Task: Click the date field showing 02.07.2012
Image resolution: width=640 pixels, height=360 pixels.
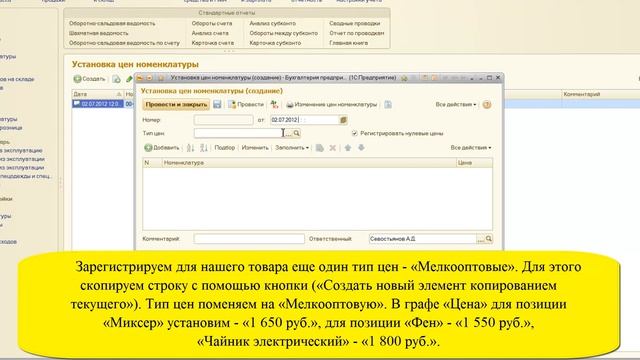Action: click(304, 120)
